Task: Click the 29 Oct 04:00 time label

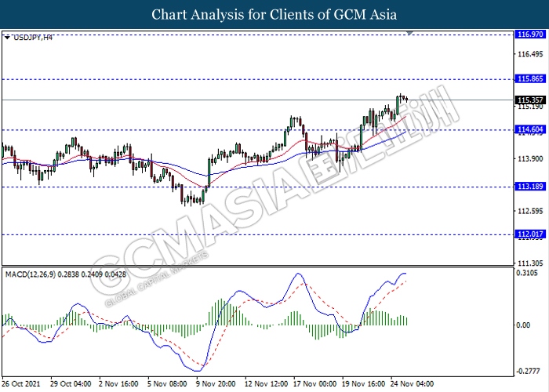Action: [71, 384]
